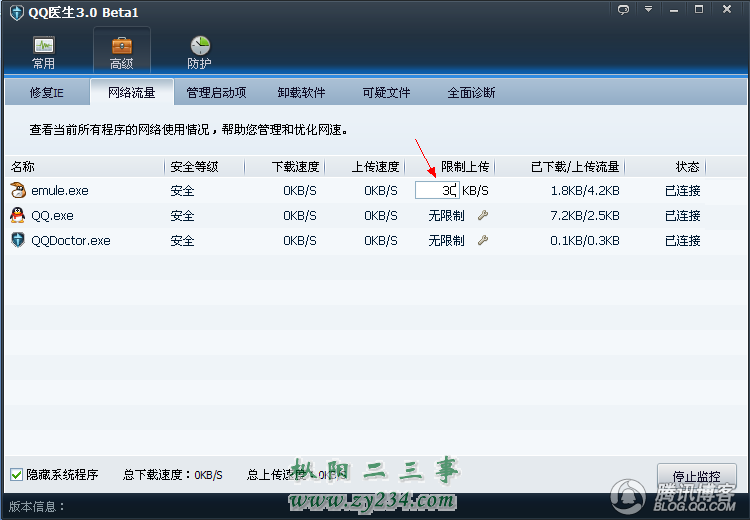Click the QQDoctor.exe shield icon
Viewport: 750px width, 520px height.
point(18,240)
